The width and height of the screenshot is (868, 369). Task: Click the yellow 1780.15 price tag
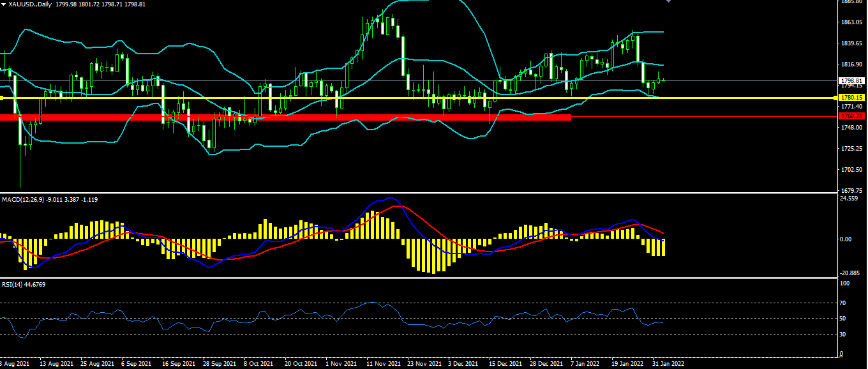851,98
